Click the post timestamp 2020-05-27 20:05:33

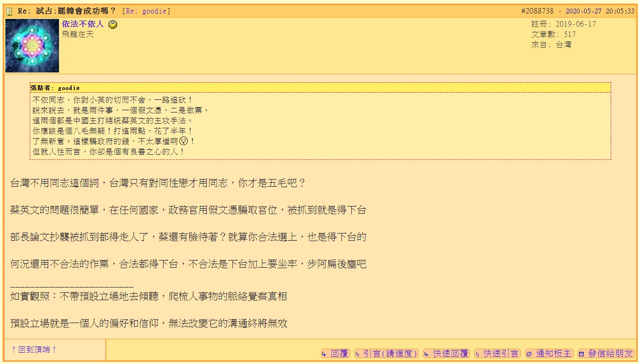(x=600, y=11)
